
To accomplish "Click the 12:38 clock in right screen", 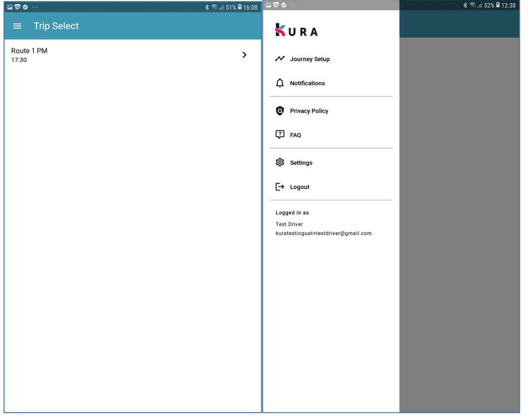I will [508, 5].
